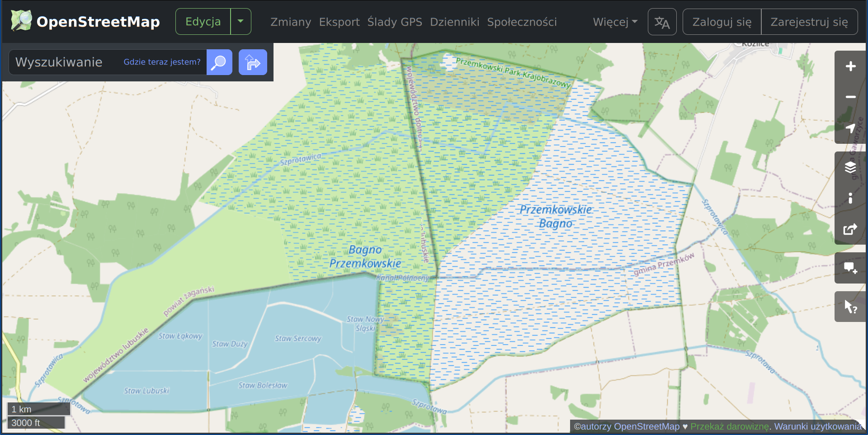Screen dimensions: 868x435
Task: Activate the query features tool
Action: [x=850, y=307]
